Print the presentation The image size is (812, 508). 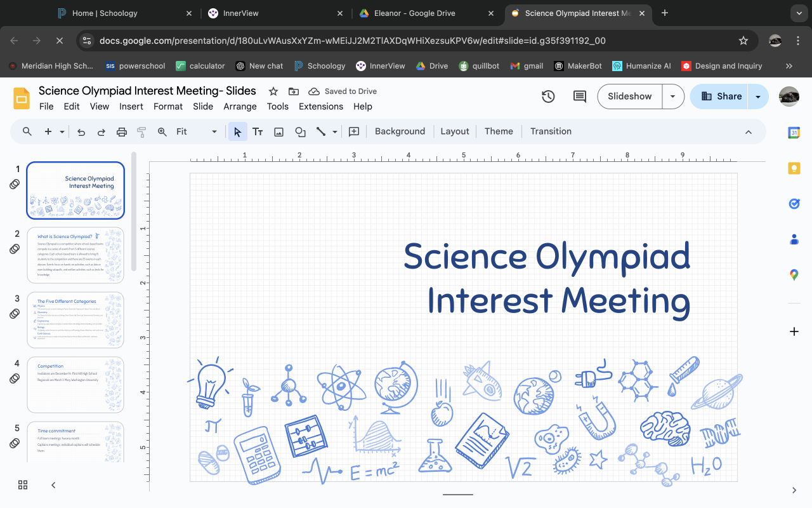point(122,131)
